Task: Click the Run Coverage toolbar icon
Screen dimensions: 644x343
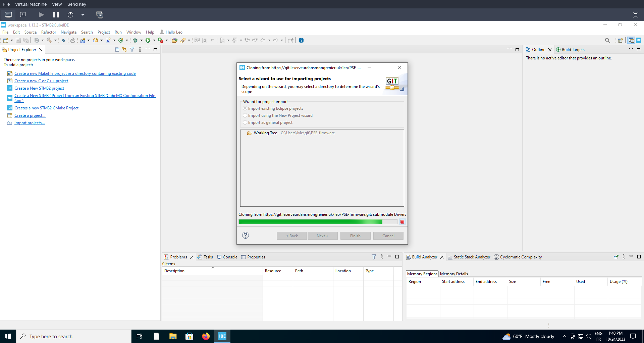Action: (x=161, y=40)
